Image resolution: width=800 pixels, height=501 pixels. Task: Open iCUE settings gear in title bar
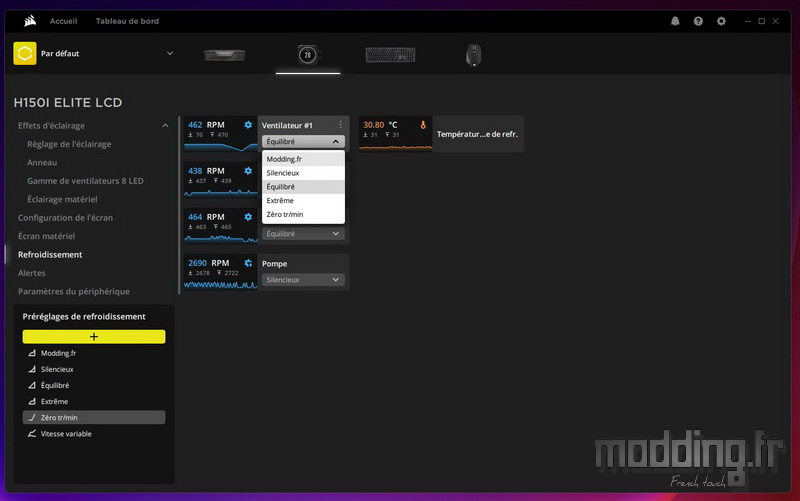pyautogui.click(x=721, y=21)
